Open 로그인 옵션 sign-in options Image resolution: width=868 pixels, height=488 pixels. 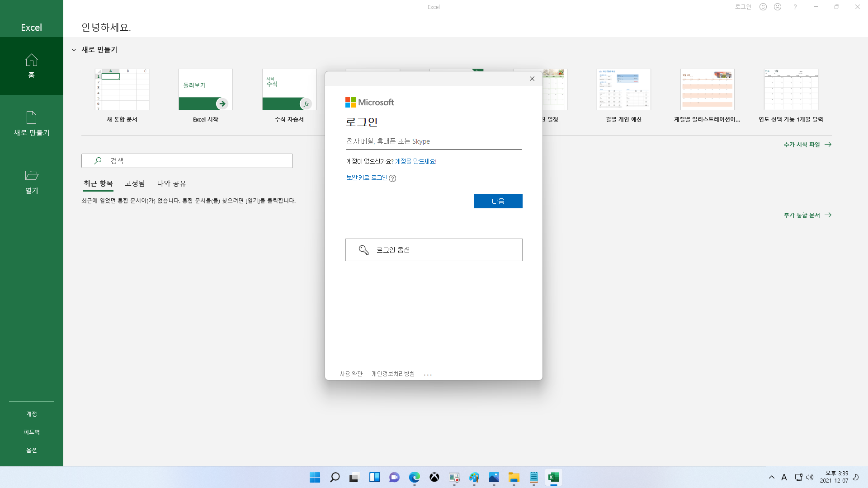pos(434,250)
